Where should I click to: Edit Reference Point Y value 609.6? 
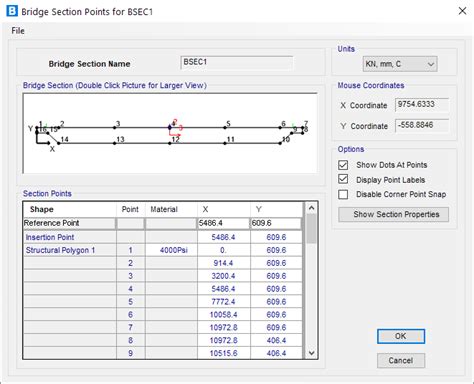tap(276, 223)
